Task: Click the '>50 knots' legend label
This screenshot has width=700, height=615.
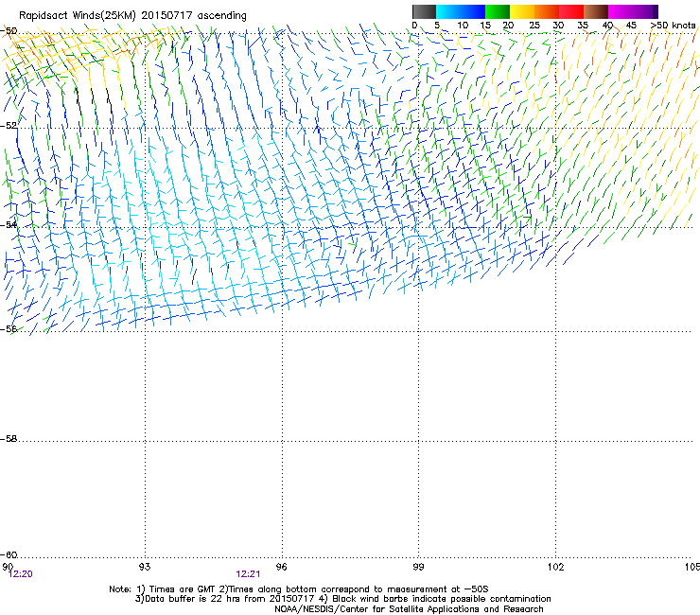Action: 674,26
